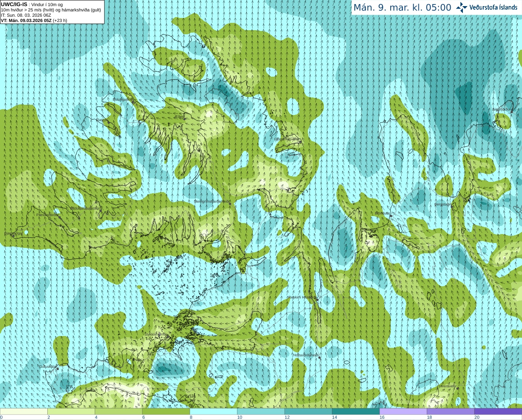Click the '10m hviður > 25 m/s' description line
522x420 pixels.
[51, 10]
